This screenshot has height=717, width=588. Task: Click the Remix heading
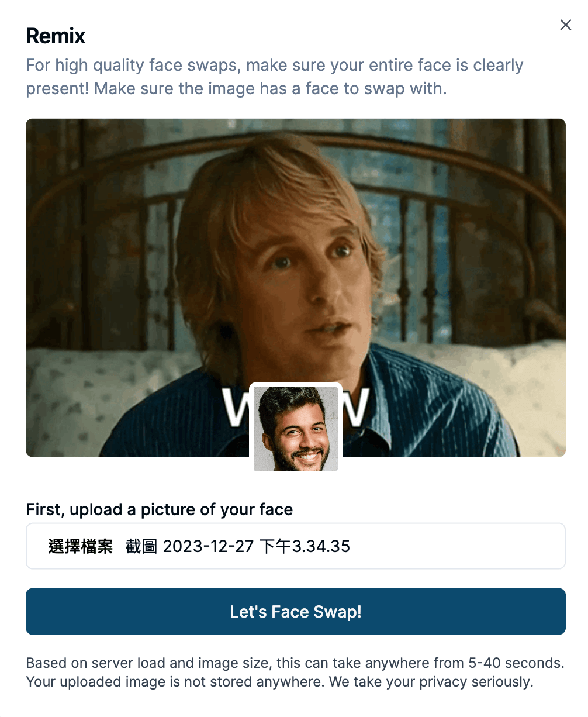tap(56, 36)
